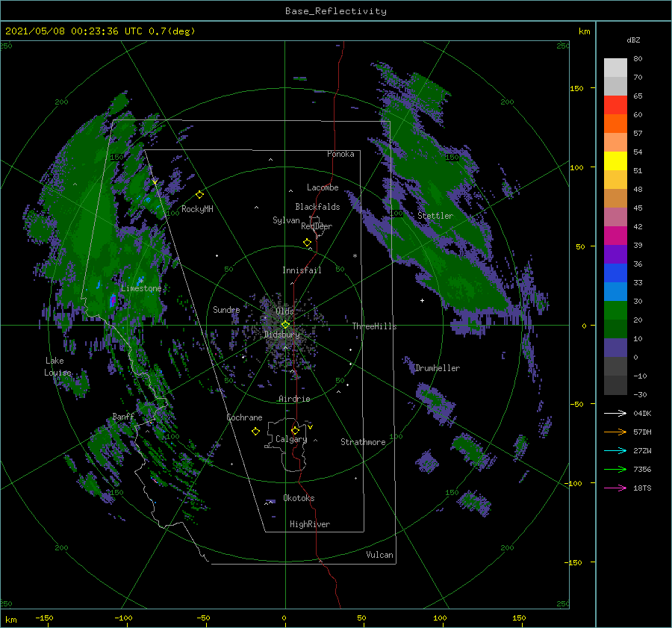
Task: Click the magenta 18TS arrow legend icon
Action: tap(615, 488)
